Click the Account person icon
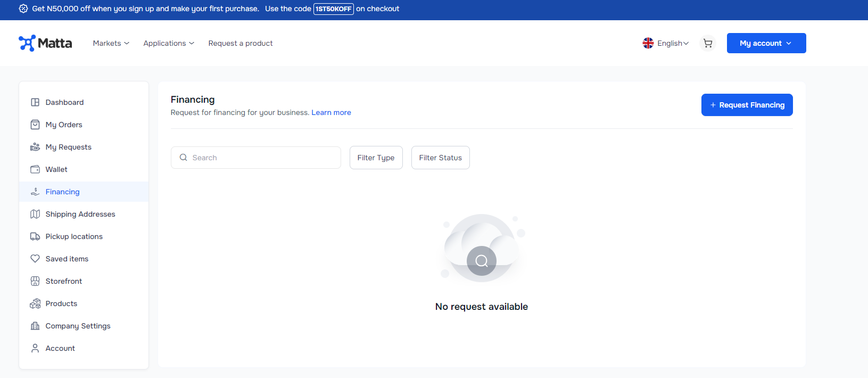868x378 pixels. pyautogui.click(x=35, y=348)
